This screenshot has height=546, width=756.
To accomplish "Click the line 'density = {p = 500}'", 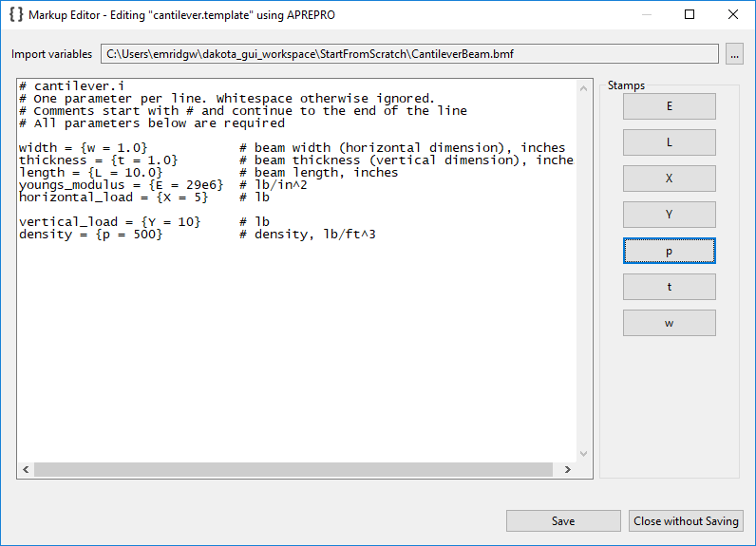I will 90,235.
